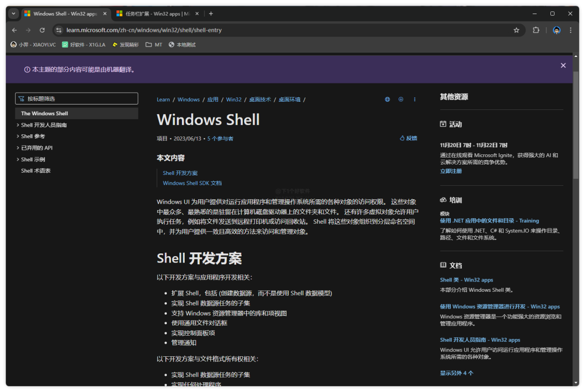Close the Windows Shell tab
The image size is (585, 392).
[x=105, y=14]
